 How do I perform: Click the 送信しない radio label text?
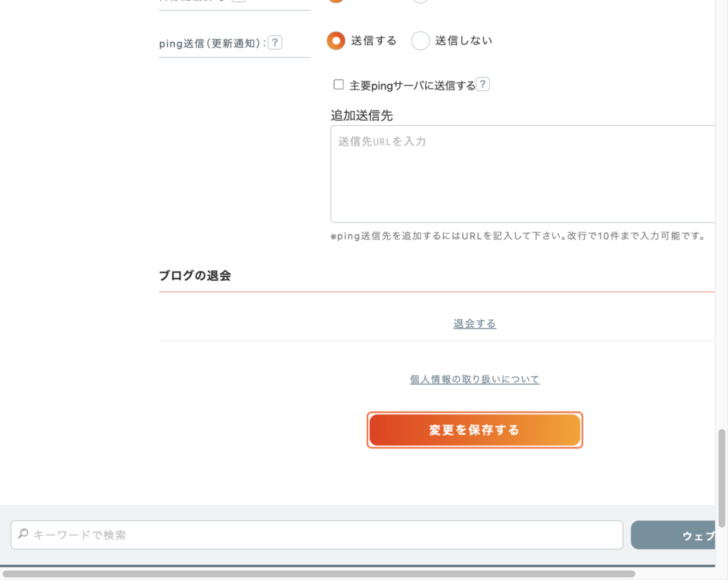point(464,41)
